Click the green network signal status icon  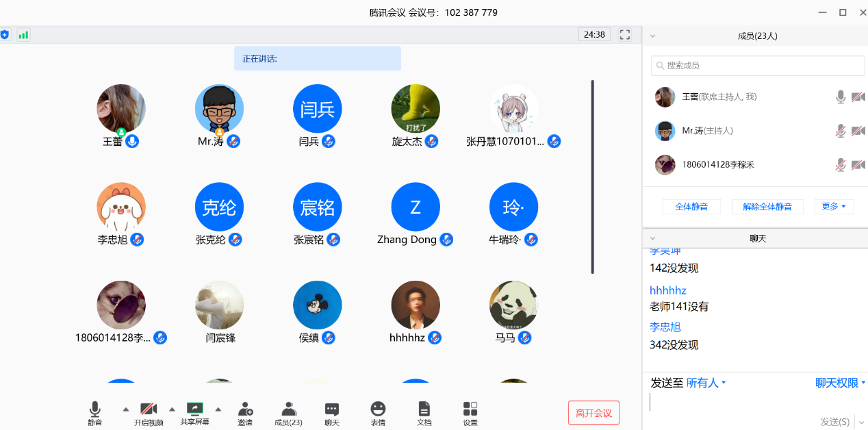click(23, 35)
